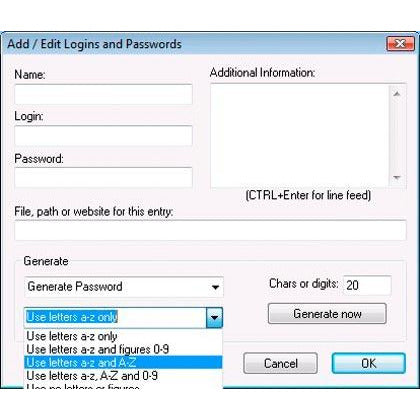This screenshot has width=420, height=420.
Task: Focus the Login text box
Action: click(x=103, y=136)
